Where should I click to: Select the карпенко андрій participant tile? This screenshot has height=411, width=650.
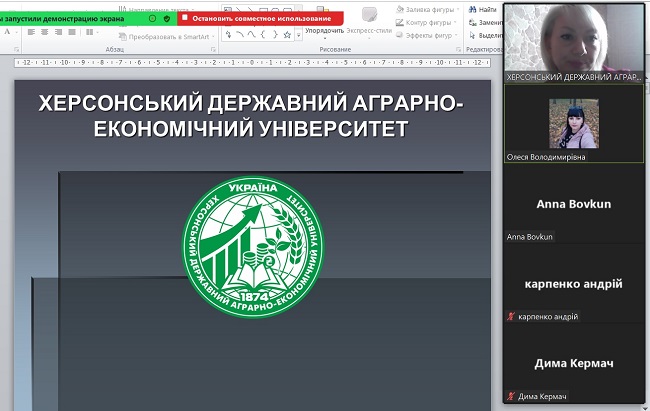(574, 284)
